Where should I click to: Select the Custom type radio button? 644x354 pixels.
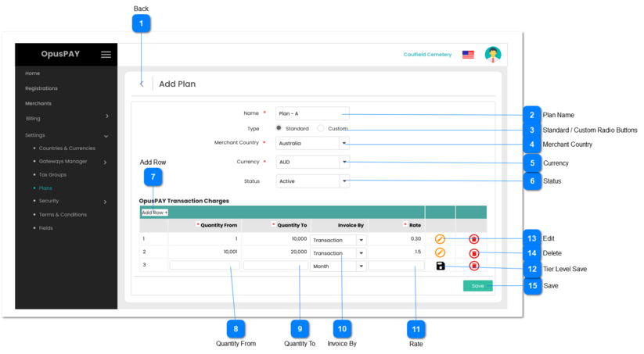pos(321,128)
